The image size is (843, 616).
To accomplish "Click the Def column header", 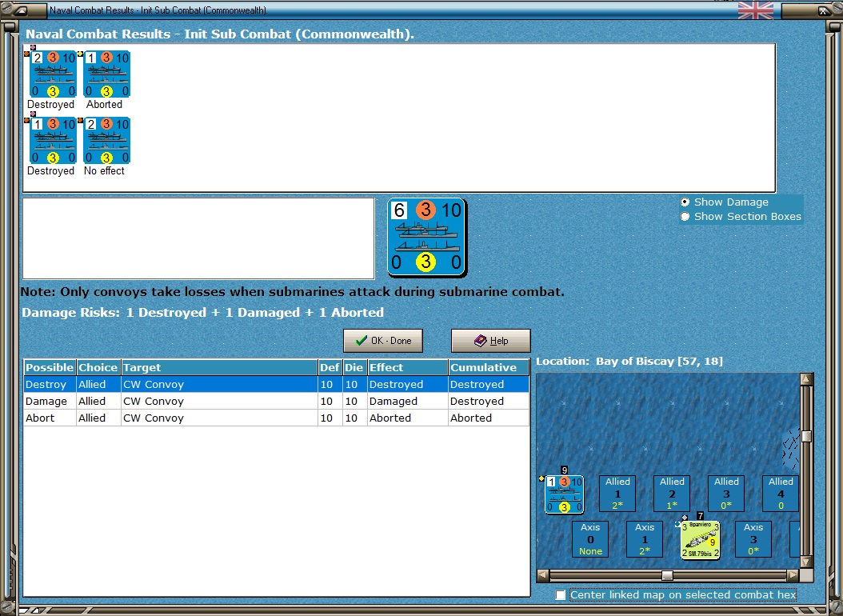I will tap(330, 368).
